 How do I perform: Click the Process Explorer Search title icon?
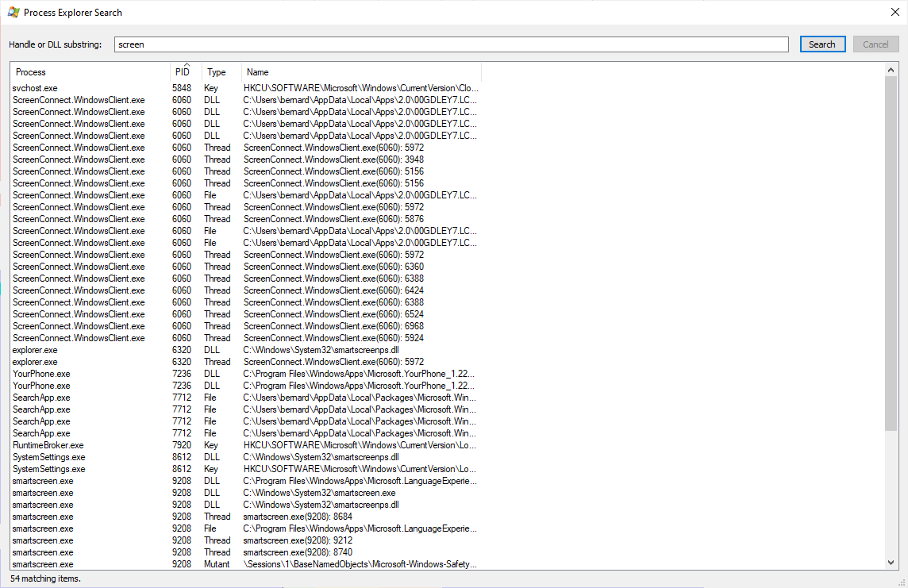pyautogui.click(x=13, y=12)
